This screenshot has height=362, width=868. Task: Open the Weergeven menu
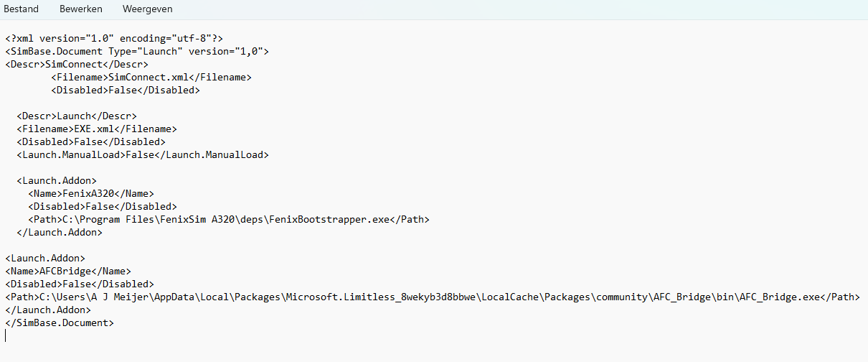pyautogui.click(x=147, y=9)
